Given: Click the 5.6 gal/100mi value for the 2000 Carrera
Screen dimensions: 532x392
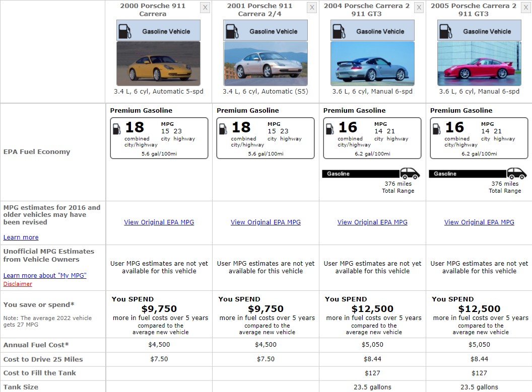Looking at the screenshot, I should (159, 154).
